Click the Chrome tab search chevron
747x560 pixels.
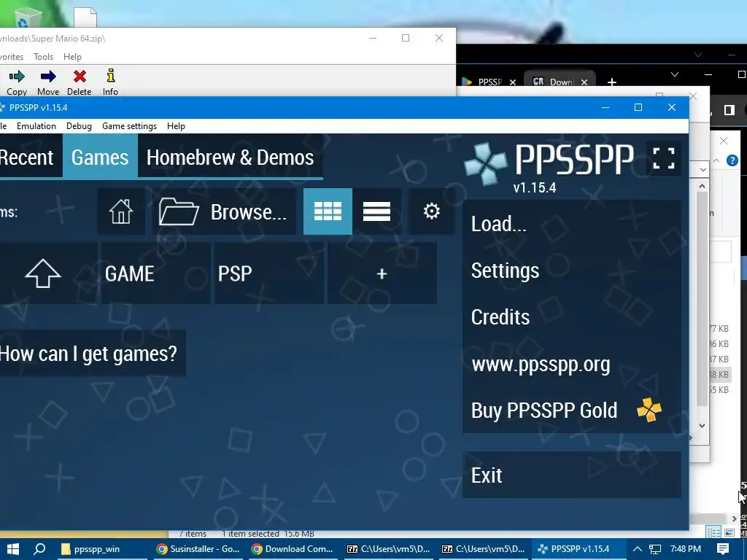(675, 75)
